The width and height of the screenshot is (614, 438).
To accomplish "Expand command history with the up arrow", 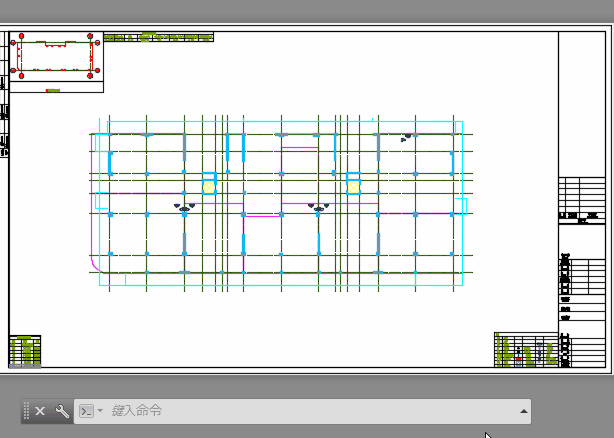I will click(x=523, y=411).
